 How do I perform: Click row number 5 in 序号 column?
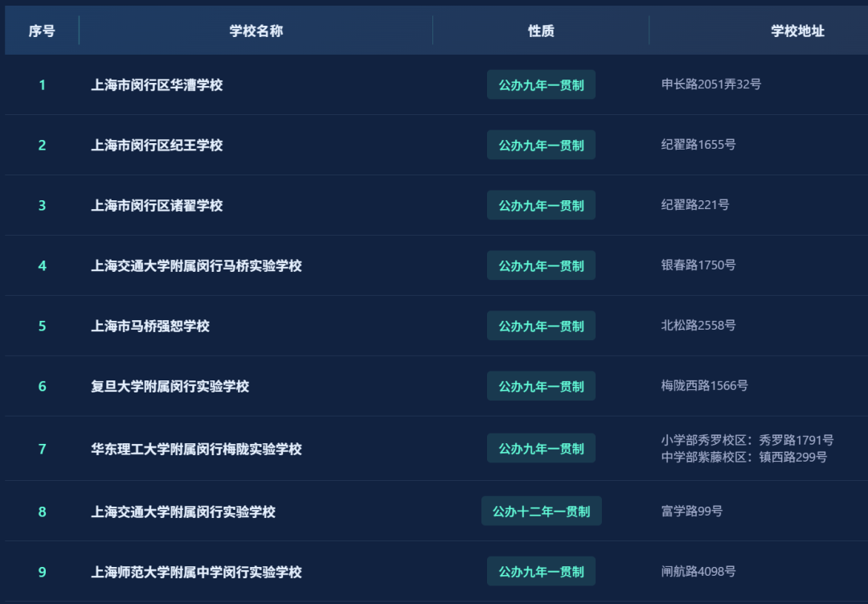[43, 327]
